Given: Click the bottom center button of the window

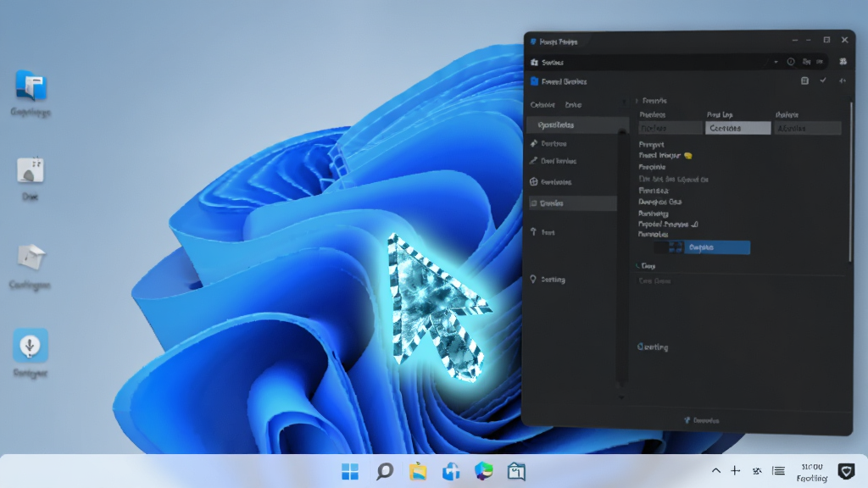Looking at the screenshot, I should 701,420.
